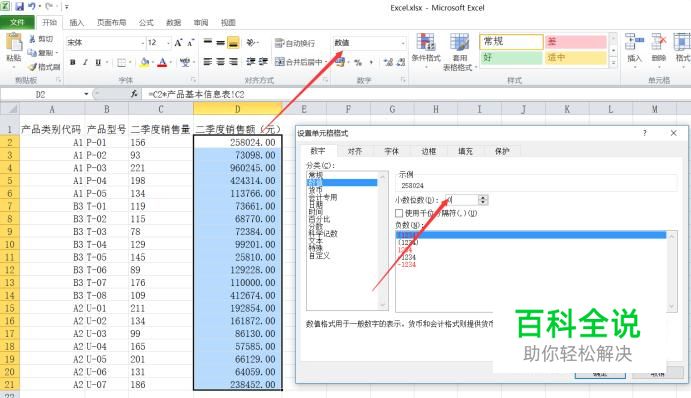Screen dimensions: 691x398
Task: Set vertical middle align
Action: point(220,43)
